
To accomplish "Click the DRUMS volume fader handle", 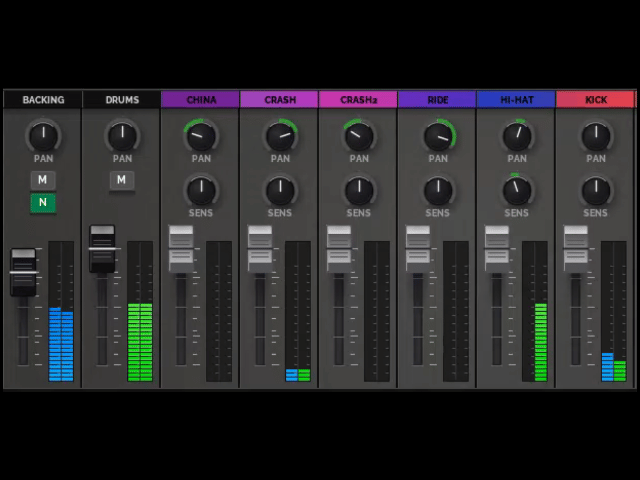I will tap(102, 249).
